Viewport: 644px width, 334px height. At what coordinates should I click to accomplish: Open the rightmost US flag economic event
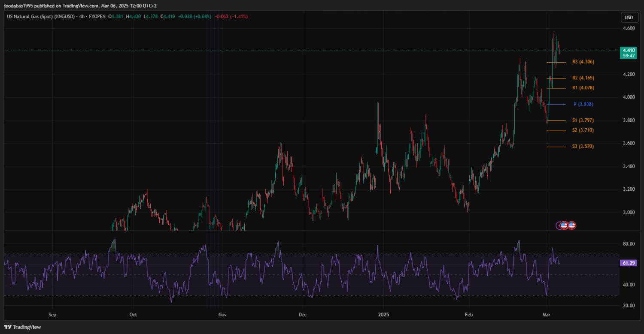click(x=571, y=225)
